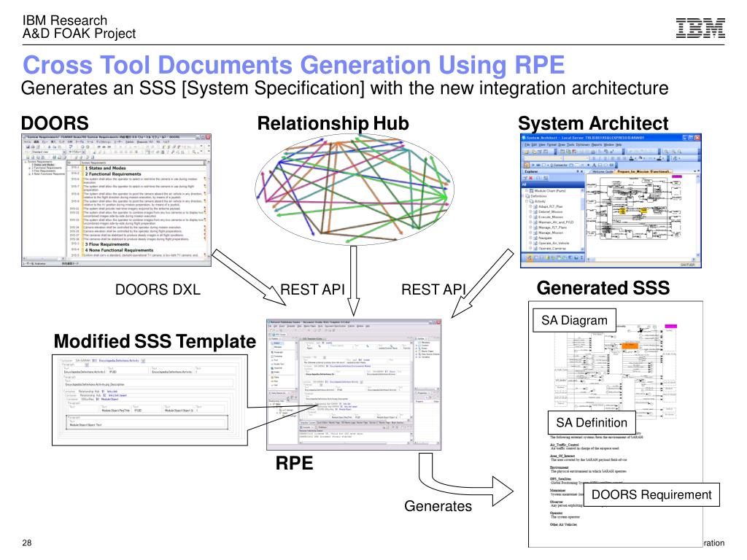Open Reports menu in System Architect
This screenshot has width=747, height=560.
(597, 145)
